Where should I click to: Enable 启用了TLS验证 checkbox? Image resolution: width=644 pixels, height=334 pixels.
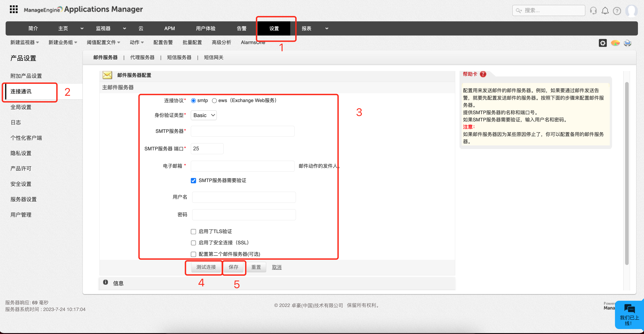click(193, 232)
